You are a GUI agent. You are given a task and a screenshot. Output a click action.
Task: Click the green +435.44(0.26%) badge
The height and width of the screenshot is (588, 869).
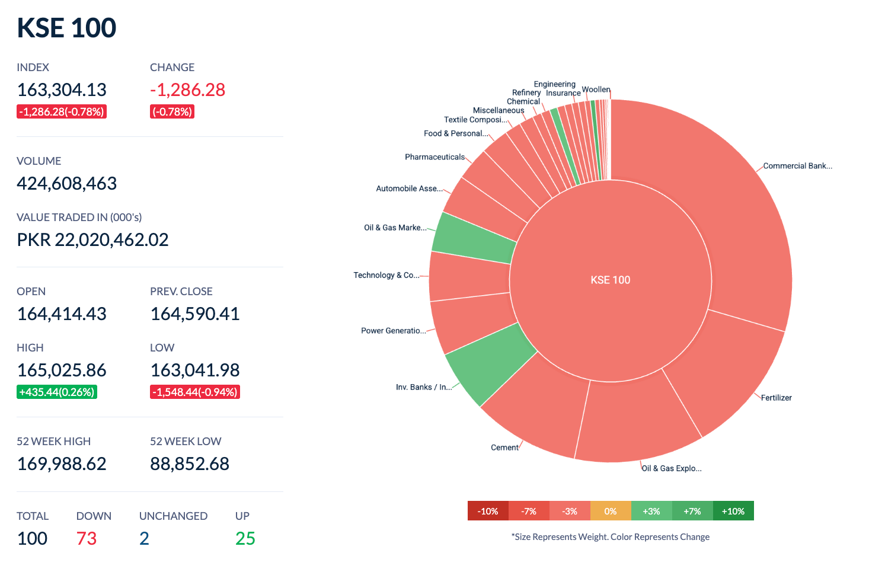(x=57, y=392)
